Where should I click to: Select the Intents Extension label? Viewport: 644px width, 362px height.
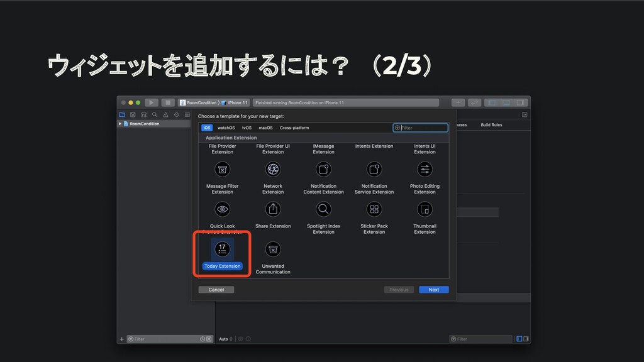(x=374, y=146)
